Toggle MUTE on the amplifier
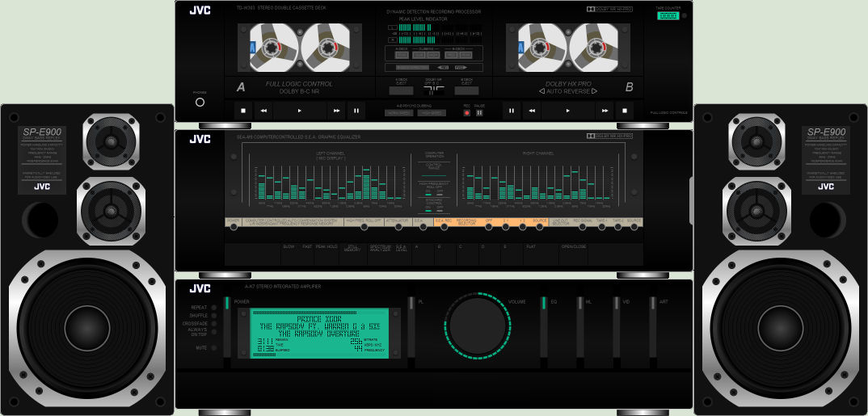The image size is (868, 416). [213, 348]
